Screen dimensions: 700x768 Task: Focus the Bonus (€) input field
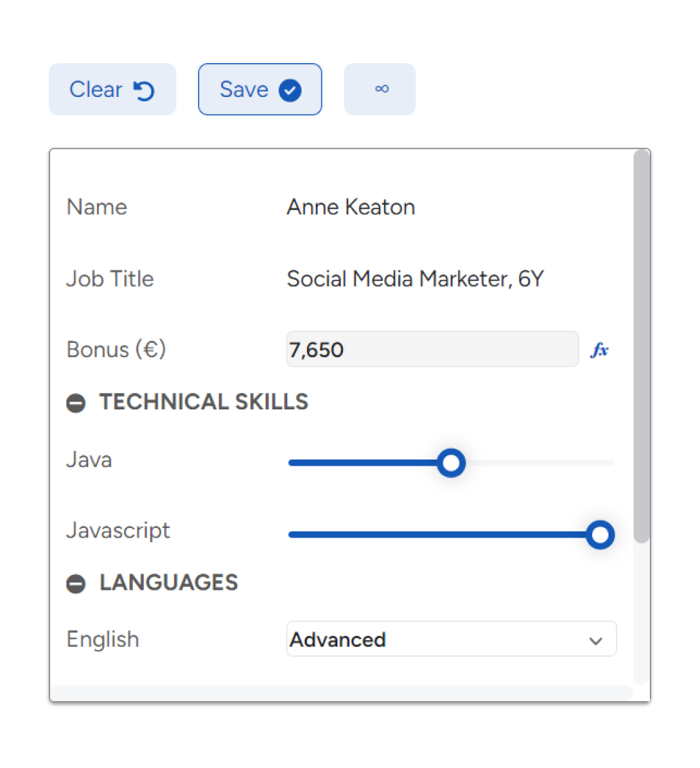coord(432,350)
